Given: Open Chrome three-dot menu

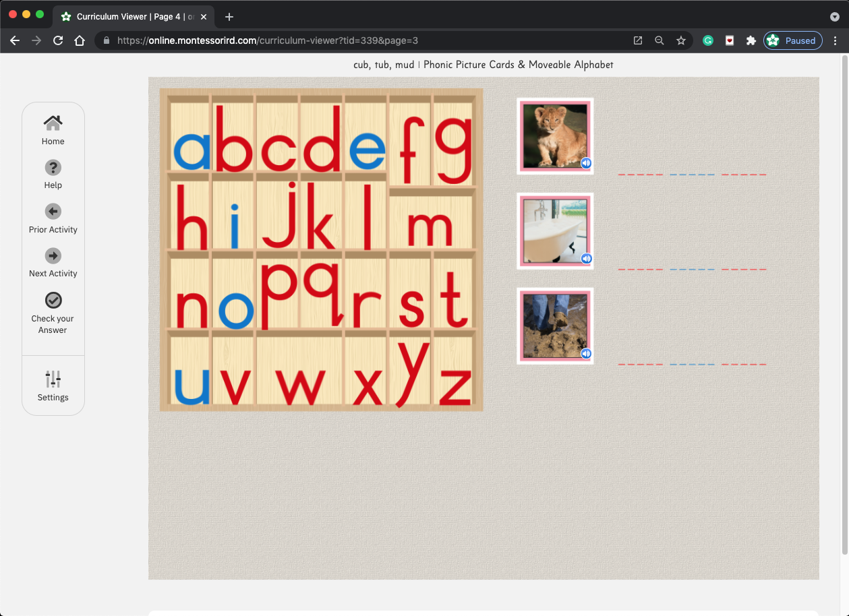Looking at the screenshot, I should click(836, 40).
